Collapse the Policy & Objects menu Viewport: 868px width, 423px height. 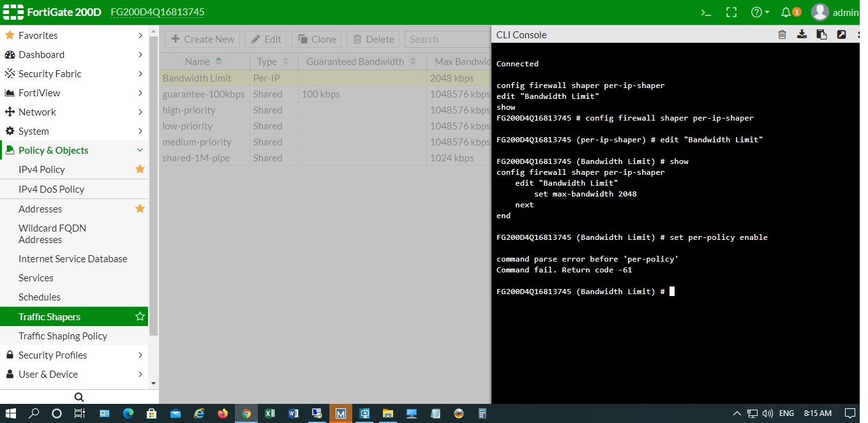pos(74,150)
